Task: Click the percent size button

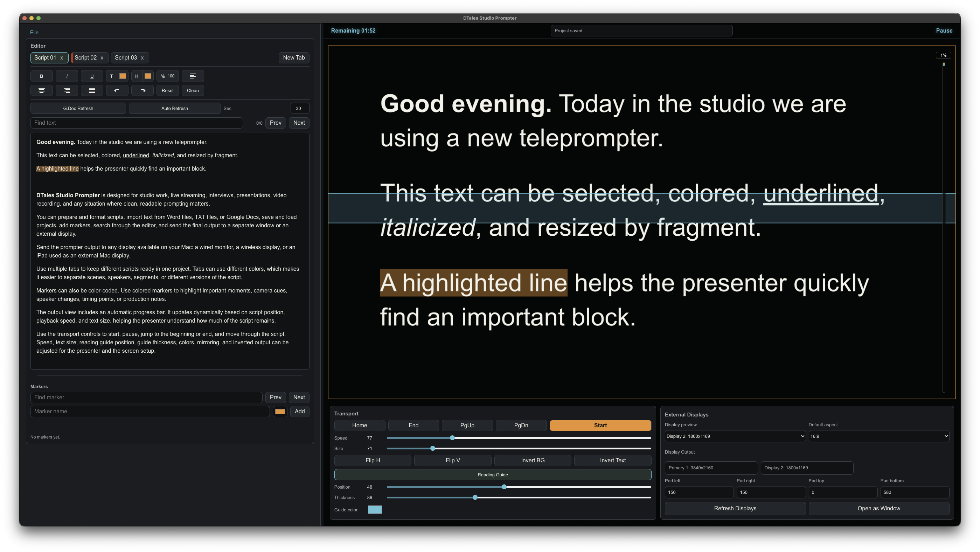Action: (162, 76)
